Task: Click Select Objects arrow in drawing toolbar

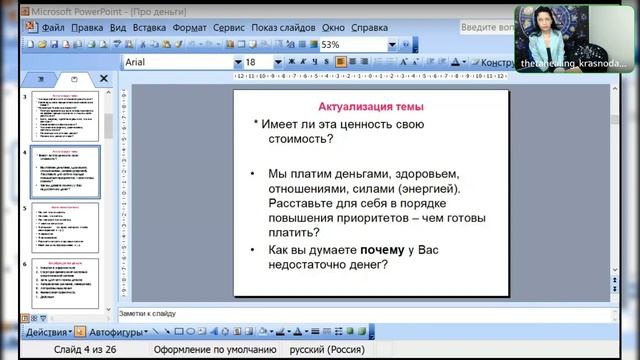Action: click(80, 332)
